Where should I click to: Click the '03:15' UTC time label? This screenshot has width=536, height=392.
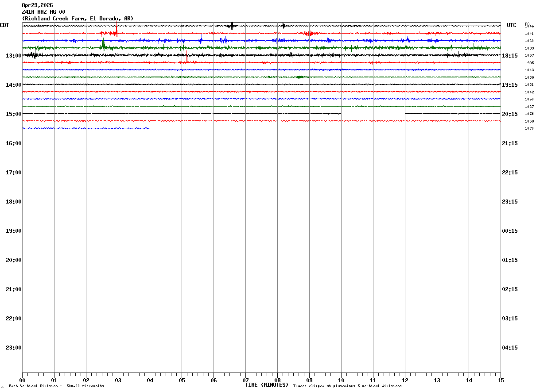(x=510, y=319)
